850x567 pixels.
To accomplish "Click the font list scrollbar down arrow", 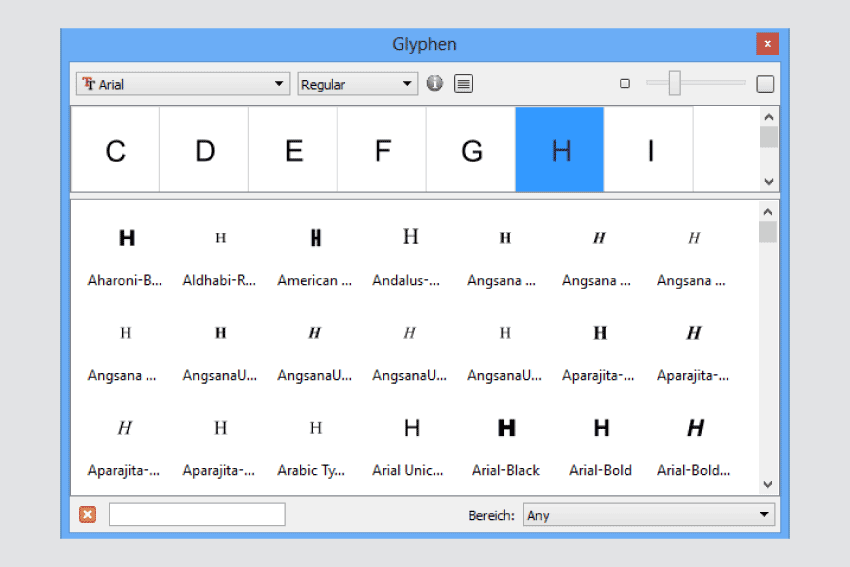I will 768,484.
